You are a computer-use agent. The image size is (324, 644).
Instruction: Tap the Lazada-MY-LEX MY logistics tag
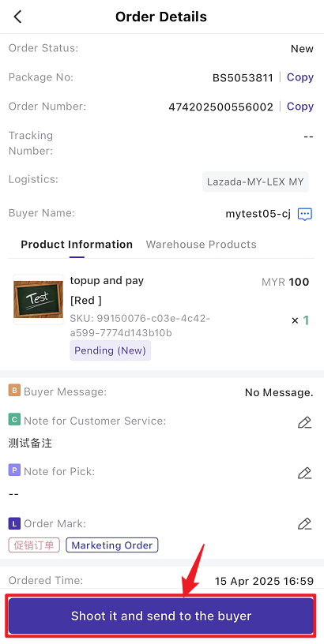coord(255,182)
